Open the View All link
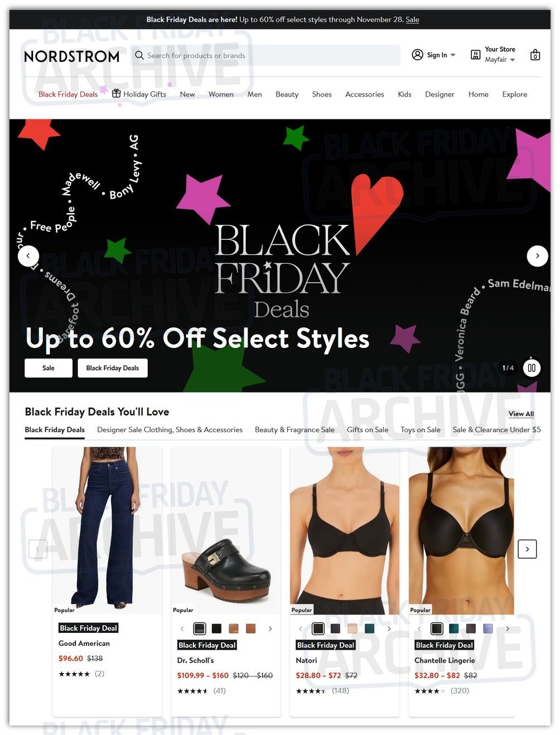560x735 pixels. tap(521, 414)
